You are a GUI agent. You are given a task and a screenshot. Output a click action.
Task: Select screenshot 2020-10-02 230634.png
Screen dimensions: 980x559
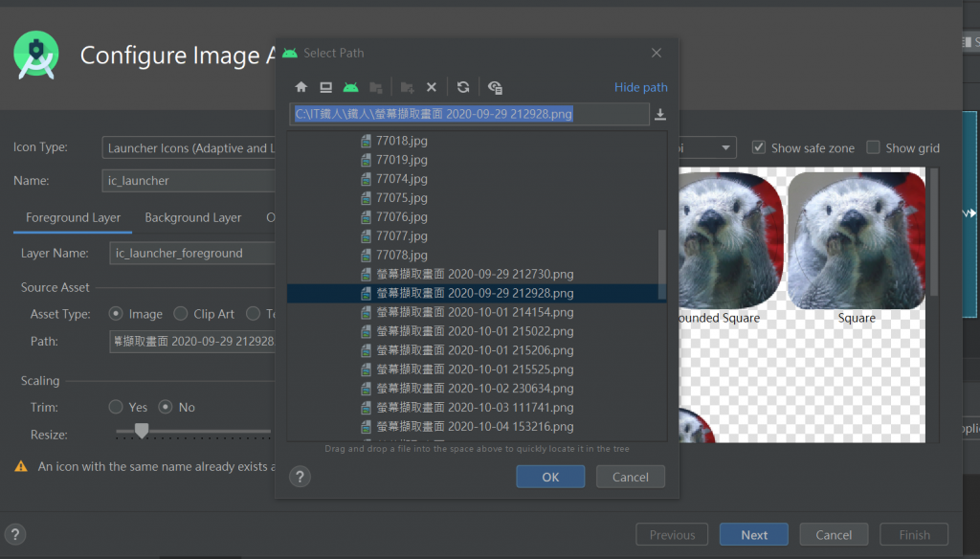pyautogui.click(x=475, y=389)
